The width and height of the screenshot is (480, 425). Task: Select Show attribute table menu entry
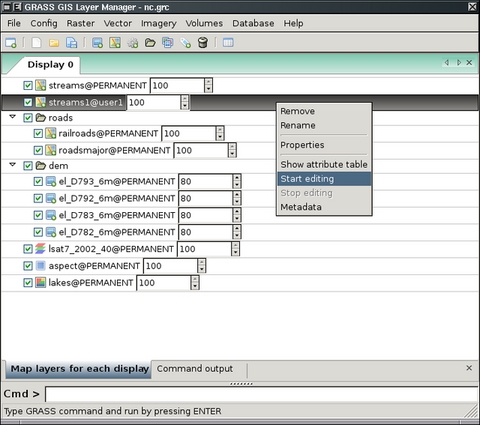pos(324,164)
